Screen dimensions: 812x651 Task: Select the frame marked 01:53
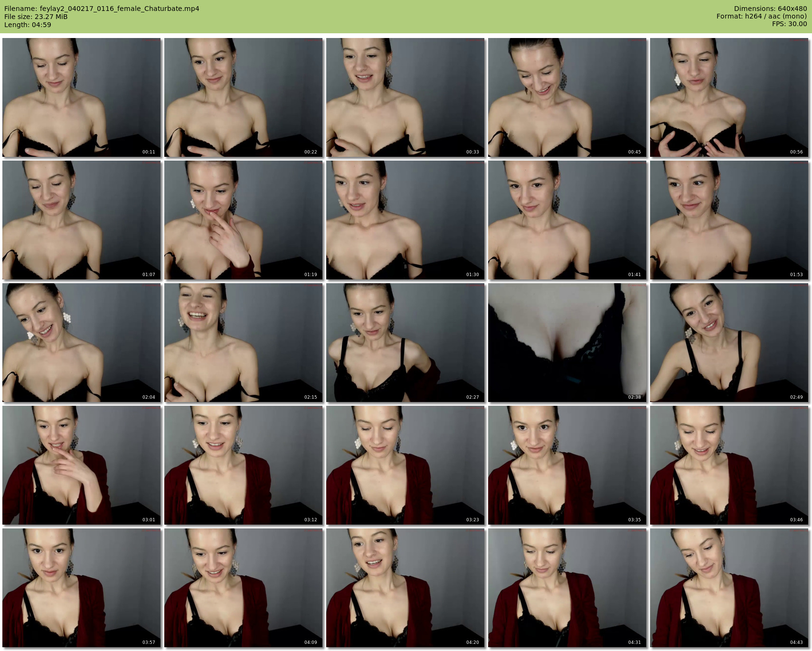tap(729, 220)
